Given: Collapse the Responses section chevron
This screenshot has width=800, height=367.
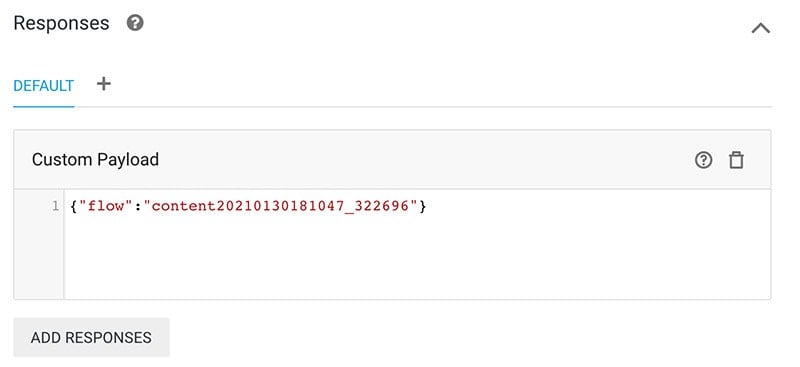Looking at the screenshot, I should (x=760, y=28).
